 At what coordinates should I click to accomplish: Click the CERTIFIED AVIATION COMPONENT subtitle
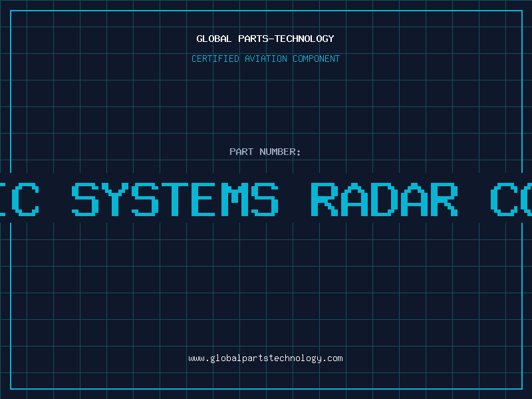[x=265, y=59]
